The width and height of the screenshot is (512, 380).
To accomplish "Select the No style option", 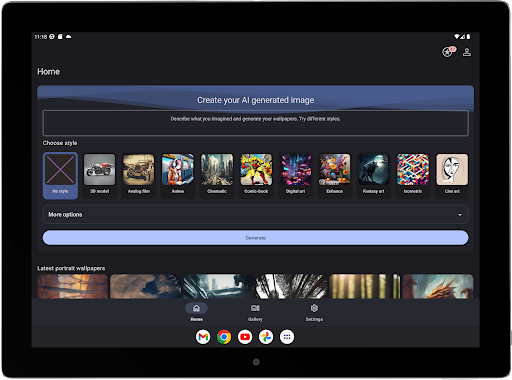I will pyautogui.click(x=60, y=175).
